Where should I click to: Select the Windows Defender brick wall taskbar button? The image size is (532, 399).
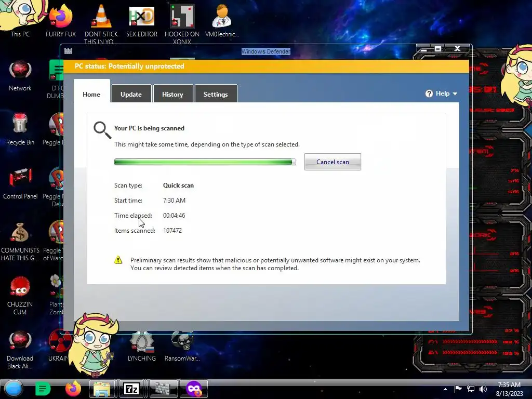click(x=163, y=389)
